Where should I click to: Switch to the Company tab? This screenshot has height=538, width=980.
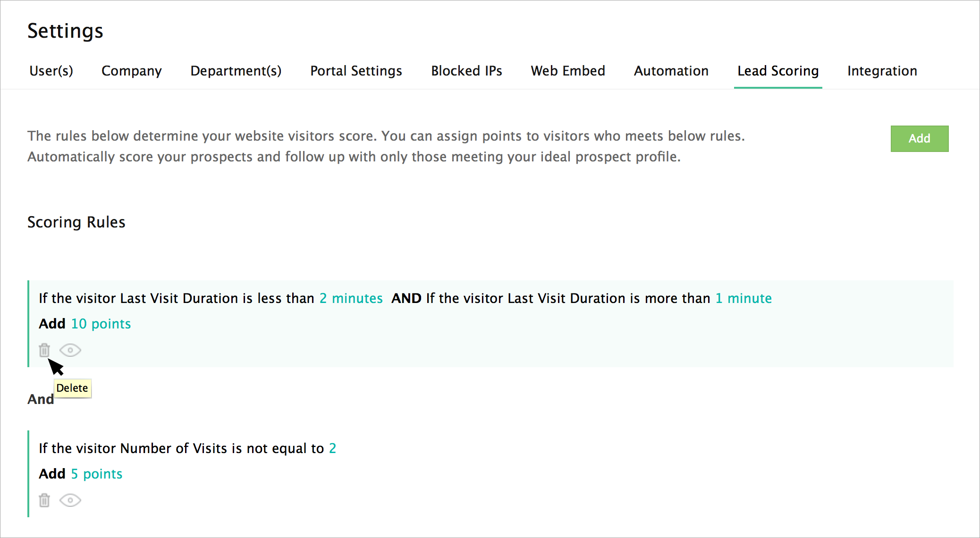131,71
